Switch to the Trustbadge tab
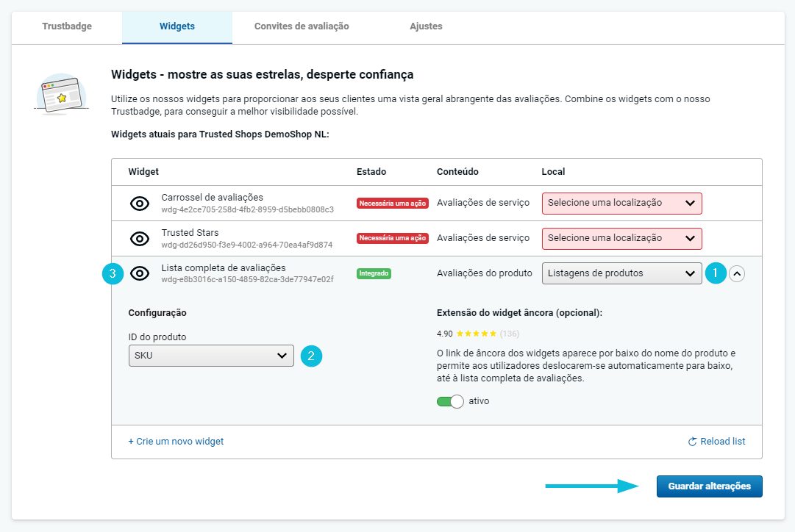795x532 pixels. coord(67,26)
